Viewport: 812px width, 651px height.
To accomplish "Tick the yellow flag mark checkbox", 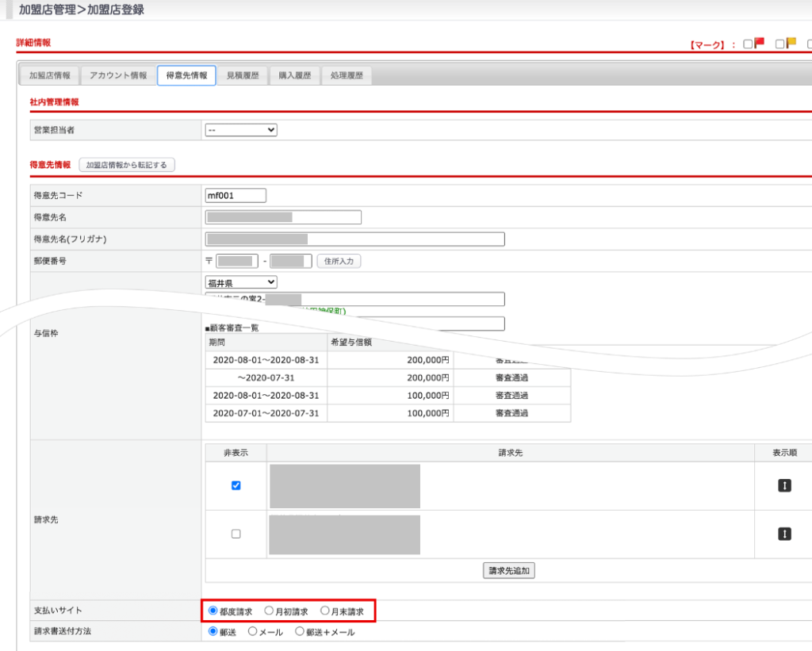I will tap(779, 44).
